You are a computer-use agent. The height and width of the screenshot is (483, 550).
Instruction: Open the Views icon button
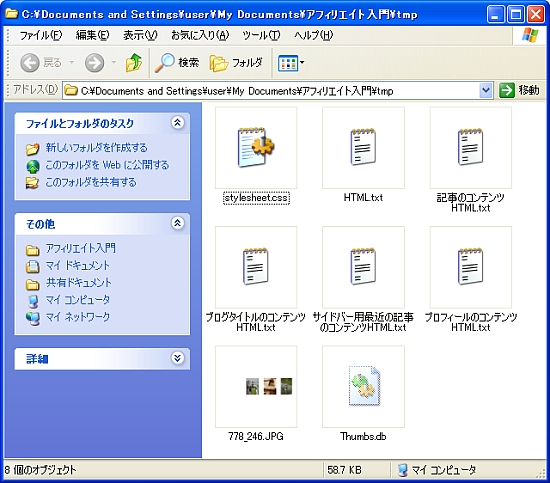coord(287,63)
